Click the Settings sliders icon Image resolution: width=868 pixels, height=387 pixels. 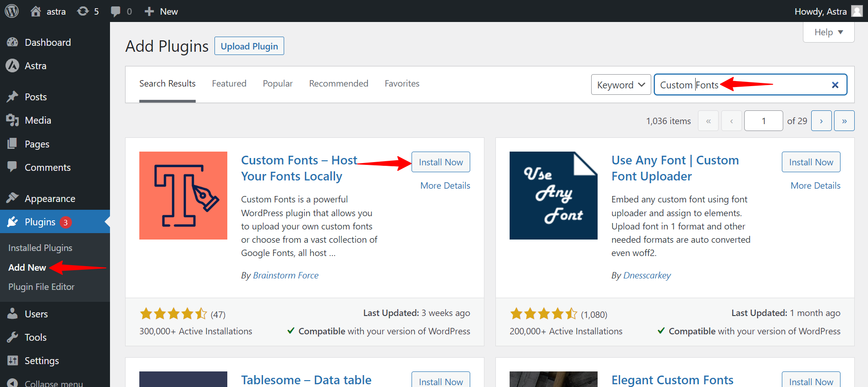click(x=12, y=360)
